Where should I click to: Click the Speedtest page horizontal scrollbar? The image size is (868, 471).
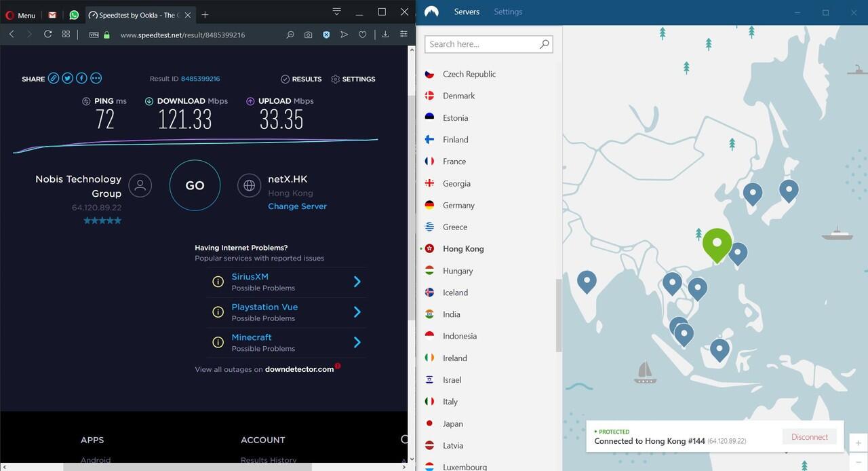tap(187, 467)
